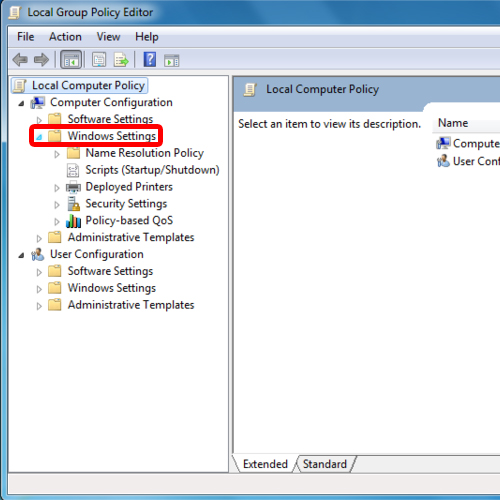Viewport: 500px width, 500px height.
Task: Open the Action menu
Action: pos(65,37)
